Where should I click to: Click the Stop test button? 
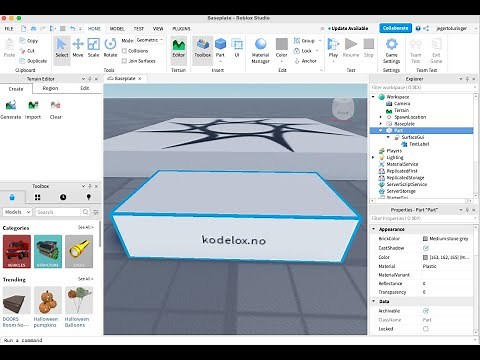(369, 48)
